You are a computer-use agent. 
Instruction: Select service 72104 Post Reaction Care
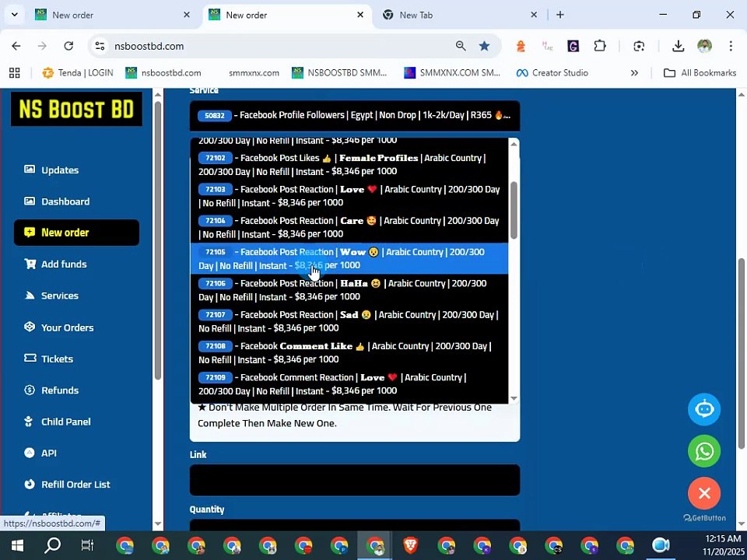(x=349, y=227)
